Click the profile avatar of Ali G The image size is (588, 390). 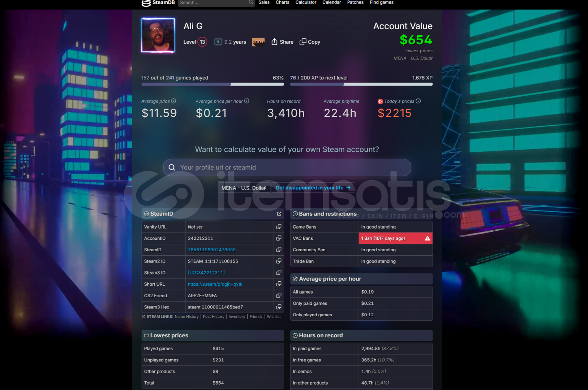(158, 35)
